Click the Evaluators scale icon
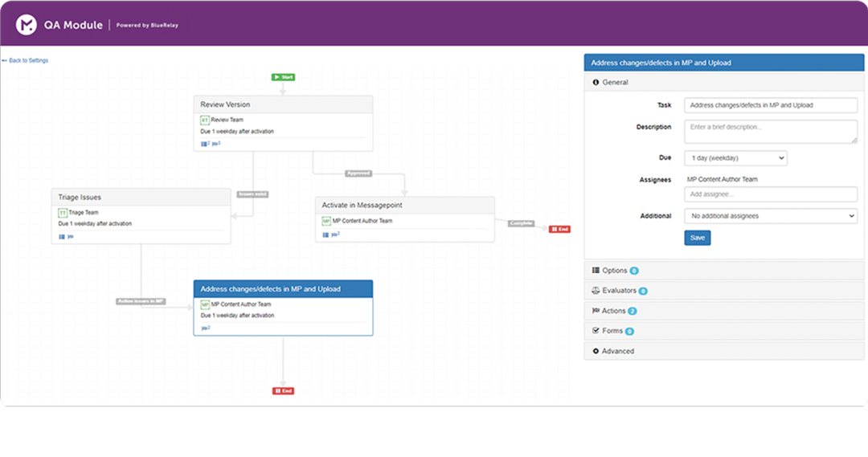 [x=596, y=291]
